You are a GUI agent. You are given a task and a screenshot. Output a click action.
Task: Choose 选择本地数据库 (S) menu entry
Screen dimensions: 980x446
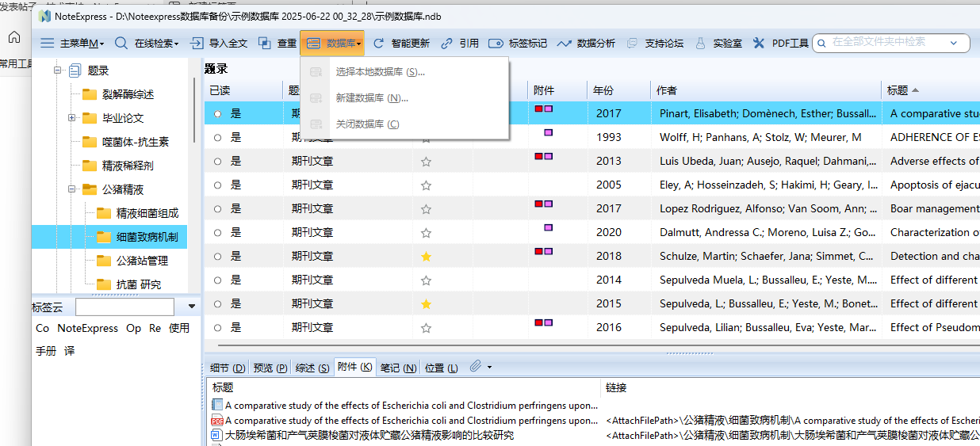(404, 72)
